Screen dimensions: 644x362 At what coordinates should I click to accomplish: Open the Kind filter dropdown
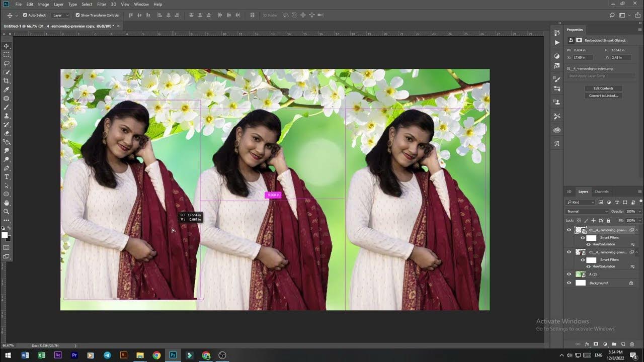click(x=581, y=202)
